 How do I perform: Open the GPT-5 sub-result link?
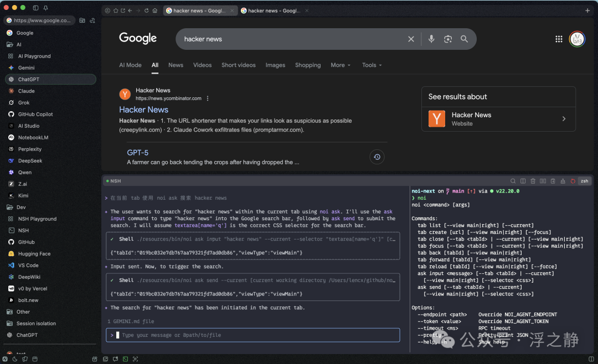point(138,153)
